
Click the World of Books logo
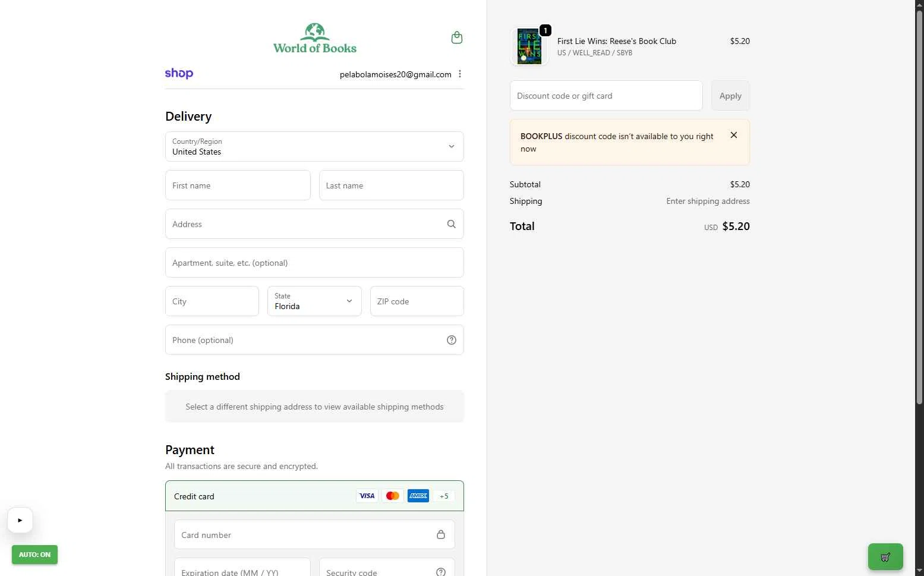click(314, 39)
